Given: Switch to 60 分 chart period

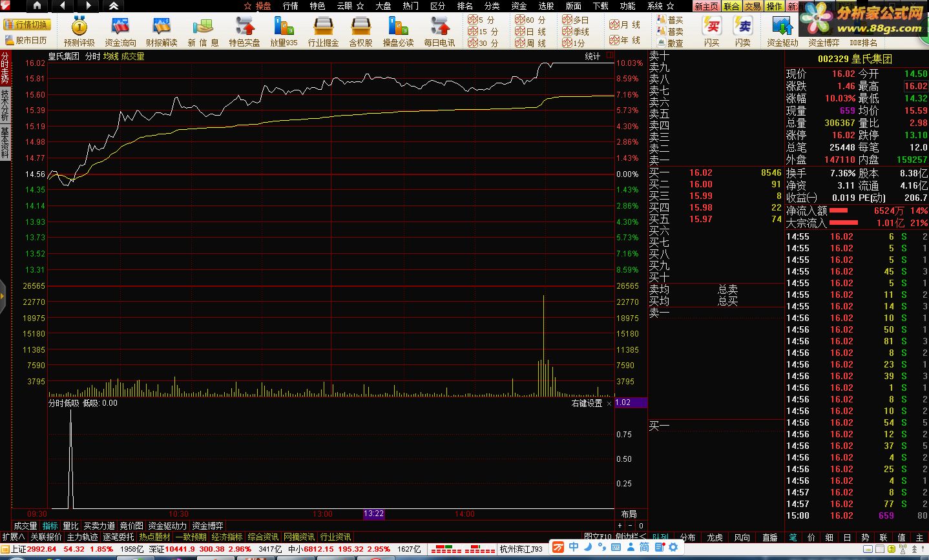Looking at the screenshot, I should [530, 20].
